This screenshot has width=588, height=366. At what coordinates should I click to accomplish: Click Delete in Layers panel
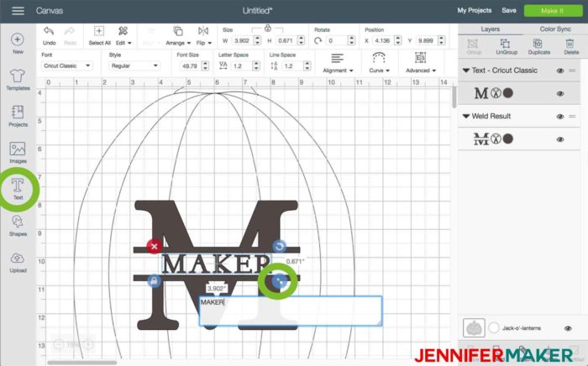pyautogui.click(x=571, y=47)
